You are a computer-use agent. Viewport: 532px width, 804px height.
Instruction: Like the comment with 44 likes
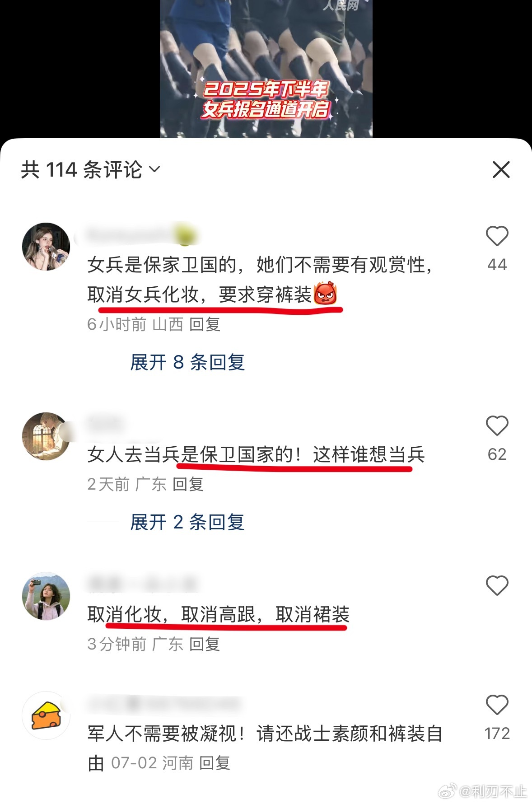(x=497, y=236)
